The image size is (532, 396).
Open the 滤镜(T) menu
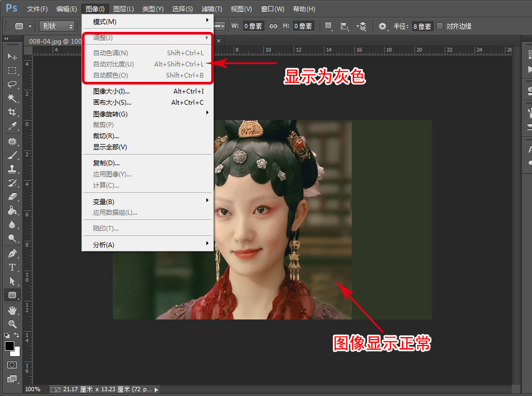pos(212,9)
